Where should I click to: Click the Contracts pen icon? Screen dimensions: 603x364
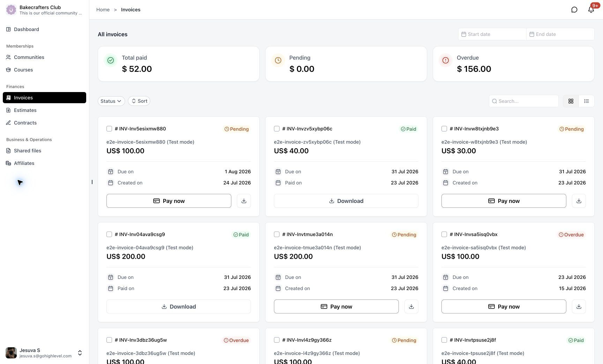pos(8,123)
